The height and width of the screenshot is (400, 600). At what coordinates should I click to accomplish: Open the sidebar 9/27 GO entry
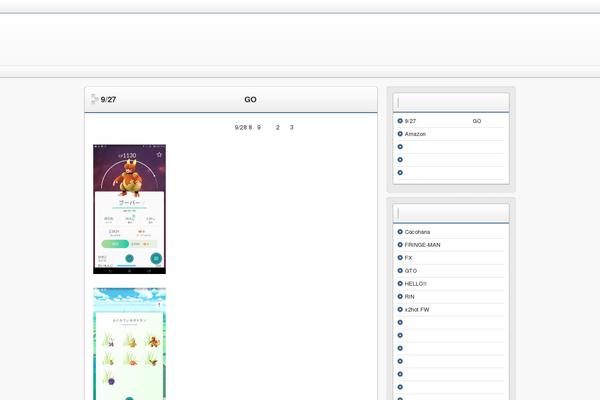click(x=443, y=121)
